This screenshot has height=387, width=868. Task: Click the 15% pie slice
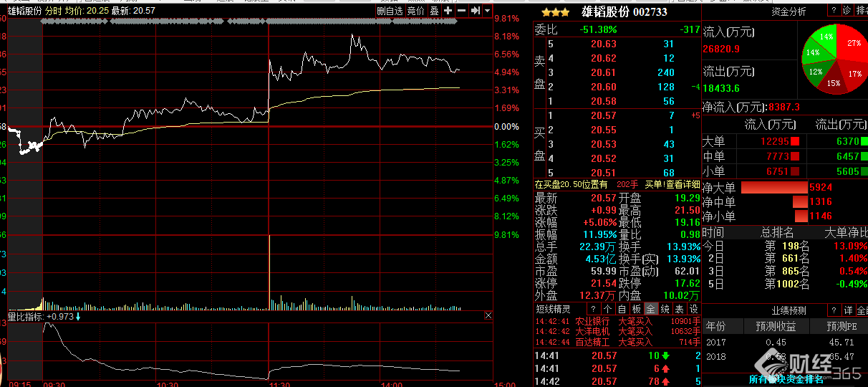(x=834, y=81)
